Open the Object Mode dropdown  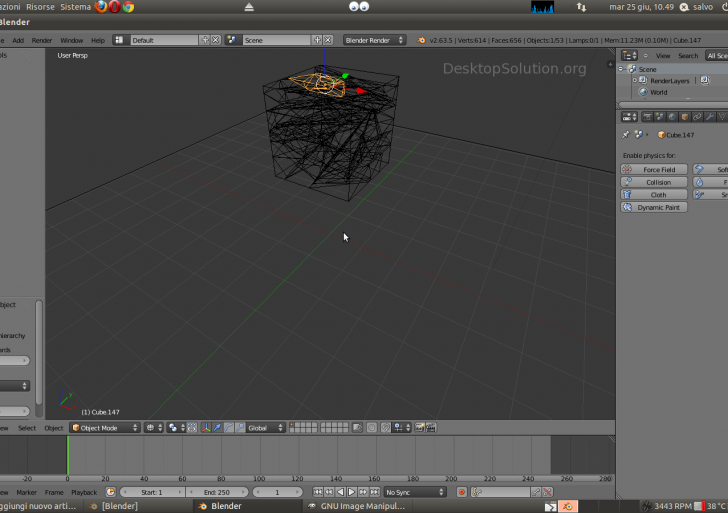click(x=104, y=428)
